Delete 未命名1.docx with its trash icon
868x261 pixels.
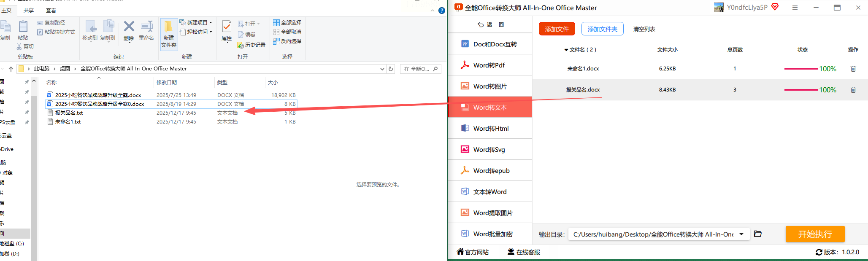853,69
